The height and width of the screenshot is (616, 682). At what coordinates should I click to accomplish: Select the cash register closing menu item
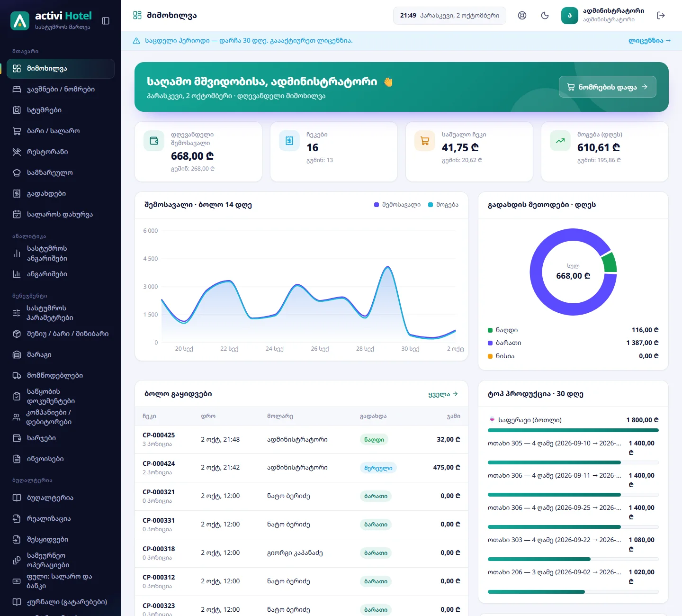tap(61, 214)
